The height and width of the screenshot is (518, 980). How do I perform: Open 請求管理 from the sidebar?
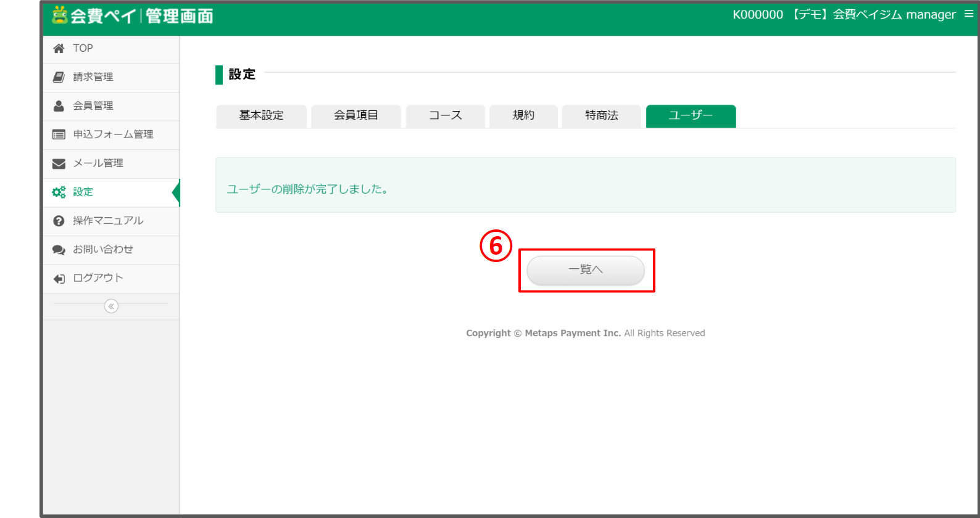coord(111,78)
